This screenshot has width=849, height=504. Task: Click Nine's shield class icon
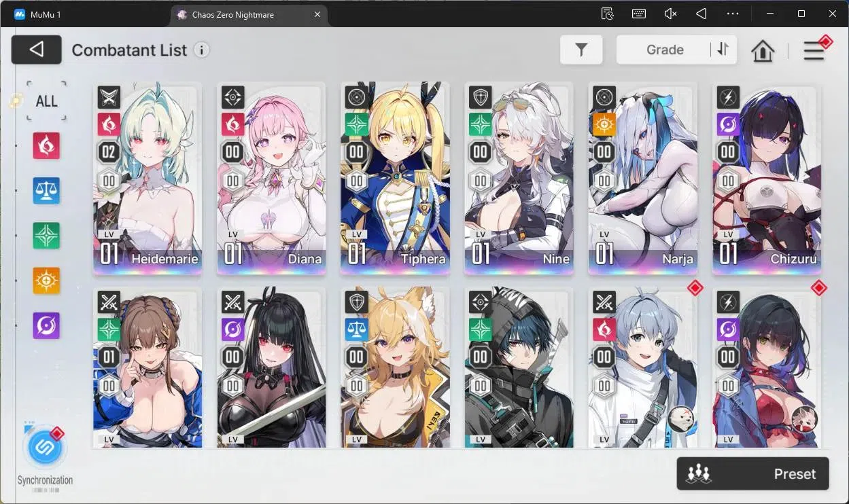tap(480, 98)
